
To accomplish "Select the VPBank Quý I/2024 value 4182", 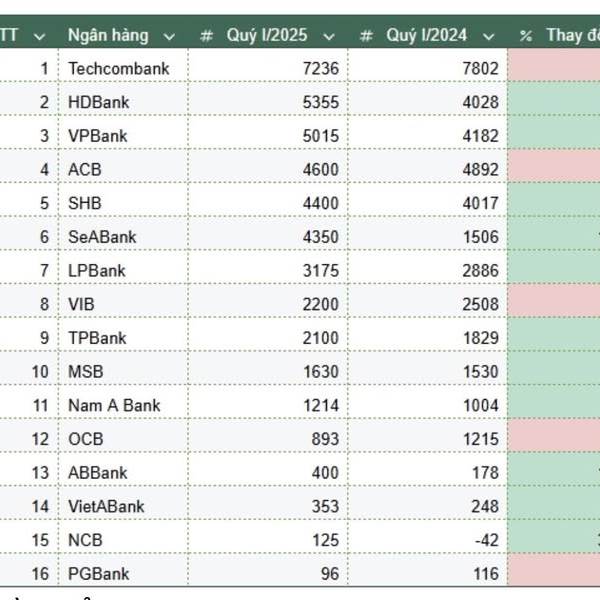I will point(481,136).
